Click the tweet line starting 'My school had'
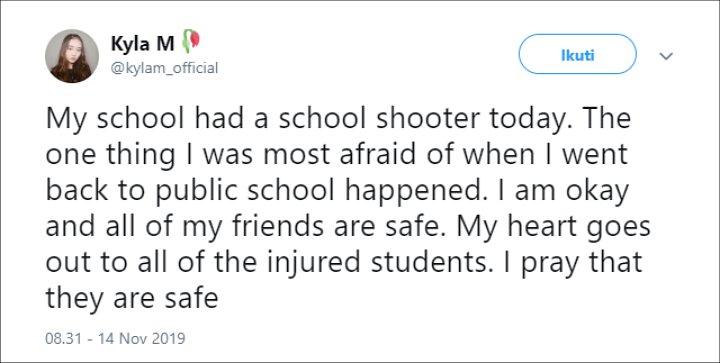Image resolution: width=720 pixels, height=363 pixels. [338, 119]
